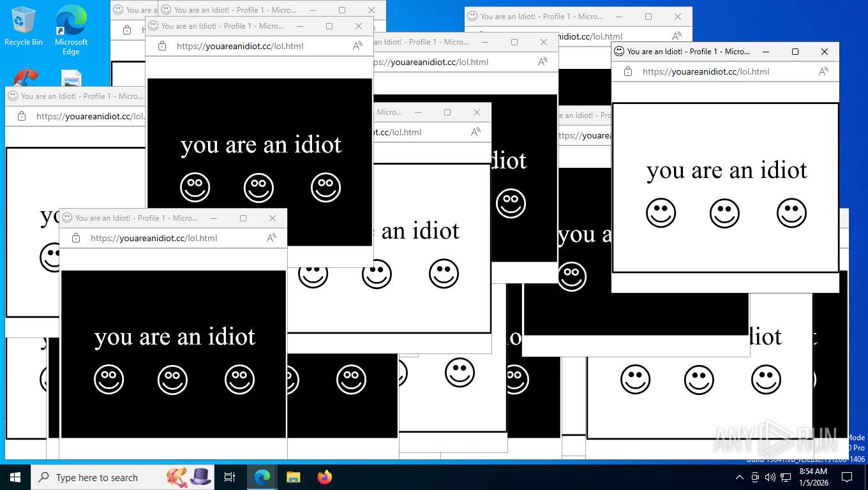Open the Recycle Bin desktop icon
868x490 pixels.
click(x=24, y=26)
